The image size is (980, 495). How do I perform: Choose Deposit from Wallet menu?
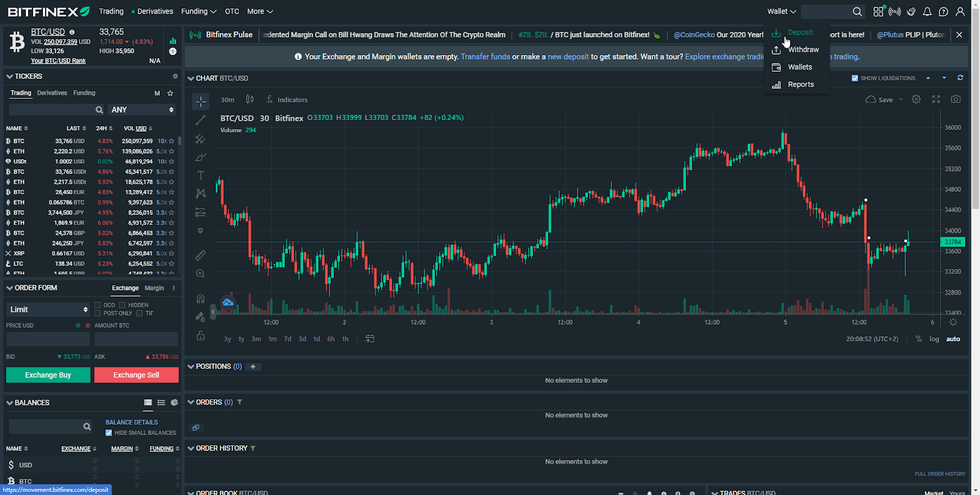[796, 32]
